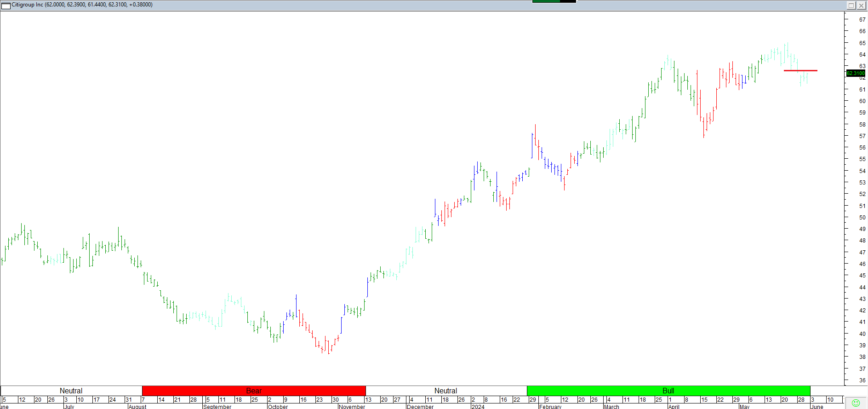The width and height of the screenshot is (868, 409).
Task: Click the September month label
Action: (217, 407)
